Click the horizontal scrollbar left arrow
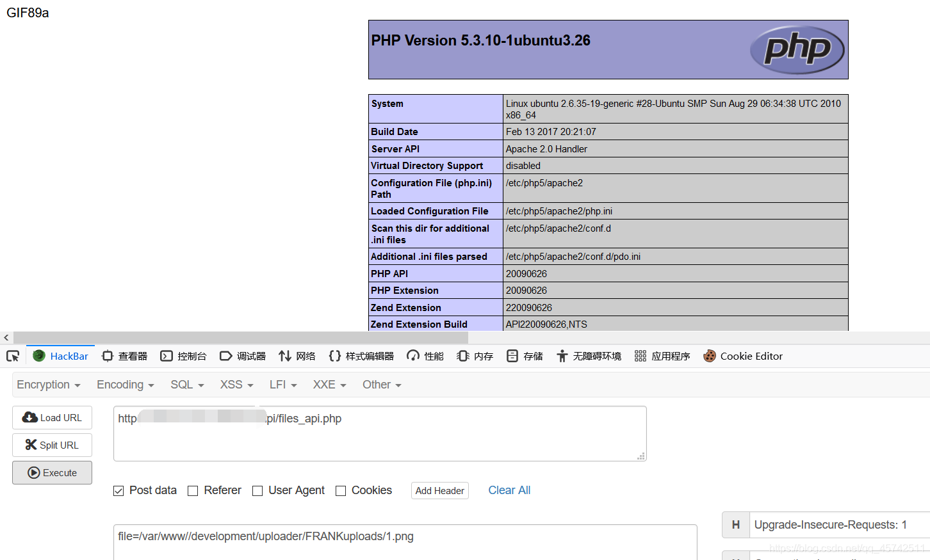Screen dimensions: 930x560 pyautogui.click(x=6, y=337)
